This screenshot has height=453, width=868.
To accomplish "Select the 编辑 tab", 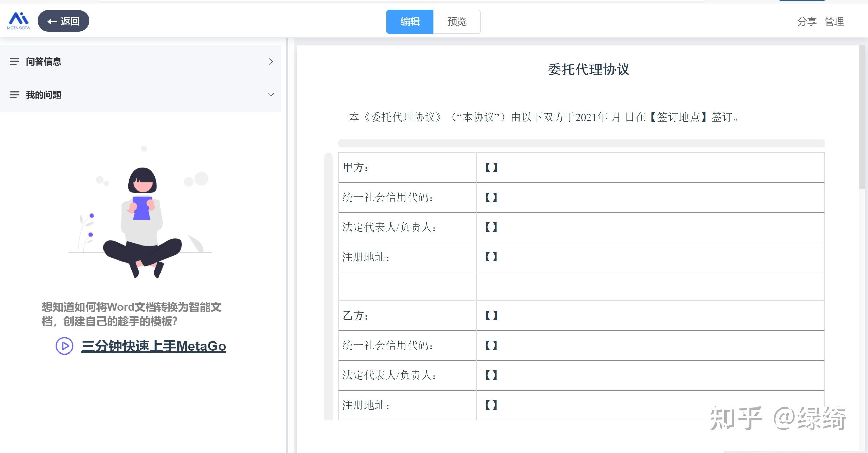I will pyautogui.click(x=410, y=22).
